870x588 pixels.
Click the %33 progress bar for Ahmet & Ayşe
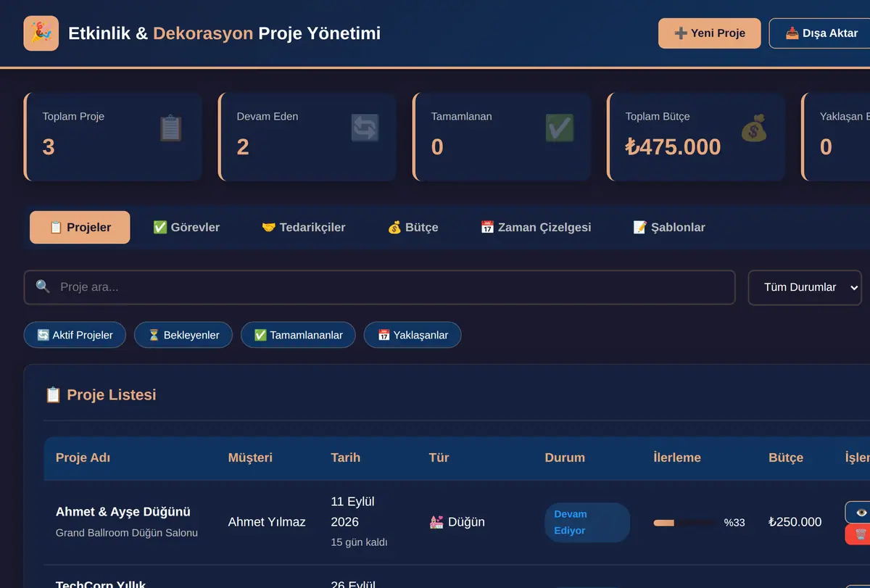pos(684,522)
